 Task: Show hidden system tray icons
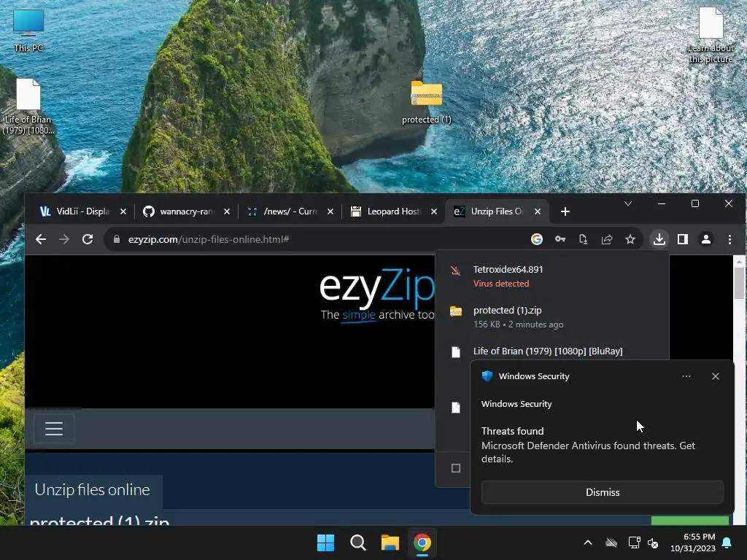(588, 542)
